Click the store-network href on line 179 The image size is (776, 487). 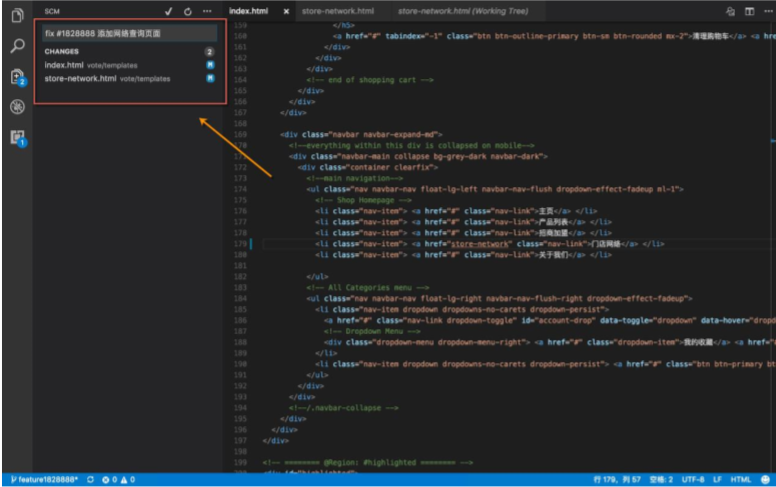coord(480,244)
